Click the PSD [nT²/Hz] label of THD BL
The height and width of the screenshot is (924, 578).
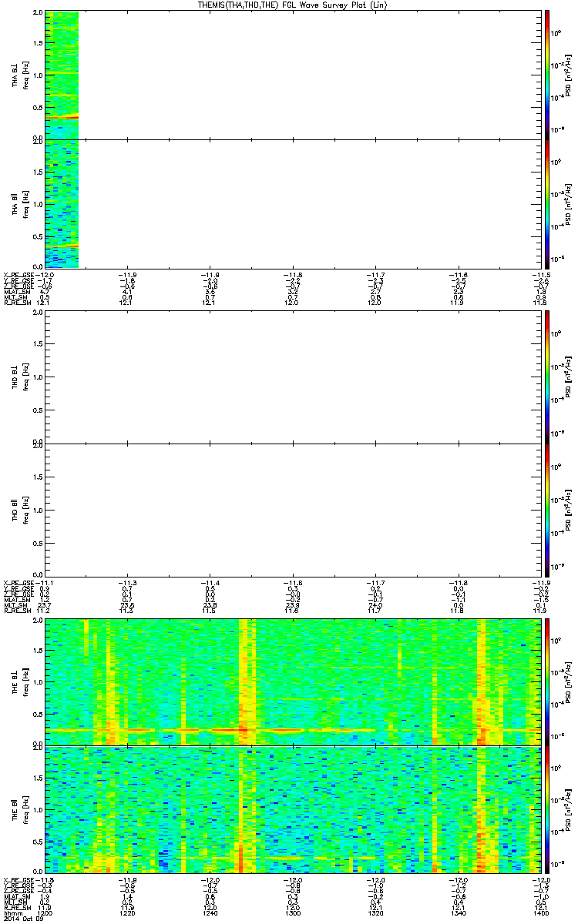tap(567, 377)
